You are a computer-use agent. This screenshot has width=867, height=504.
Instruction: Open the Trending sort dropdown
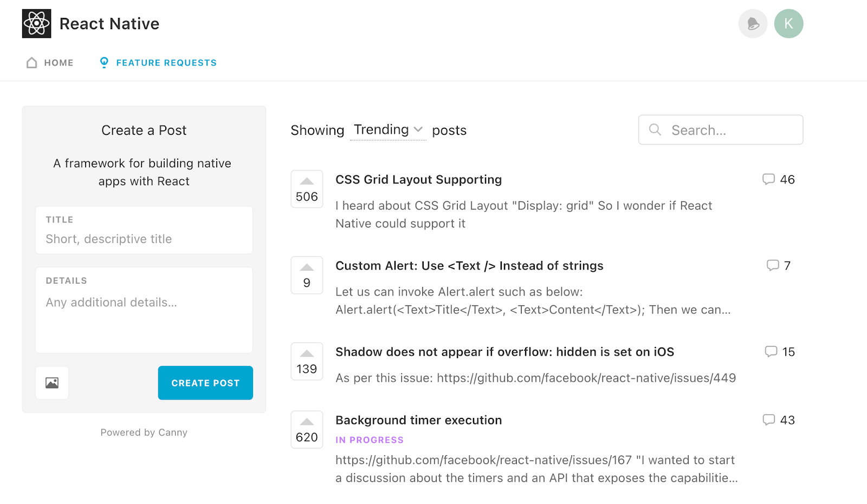click(388, 130)
